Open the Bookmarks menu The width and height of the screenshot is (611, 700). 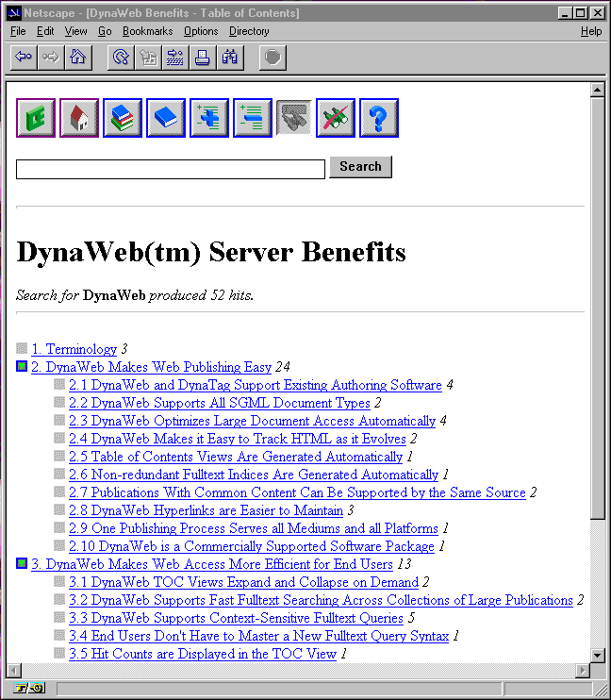point(147,31)
